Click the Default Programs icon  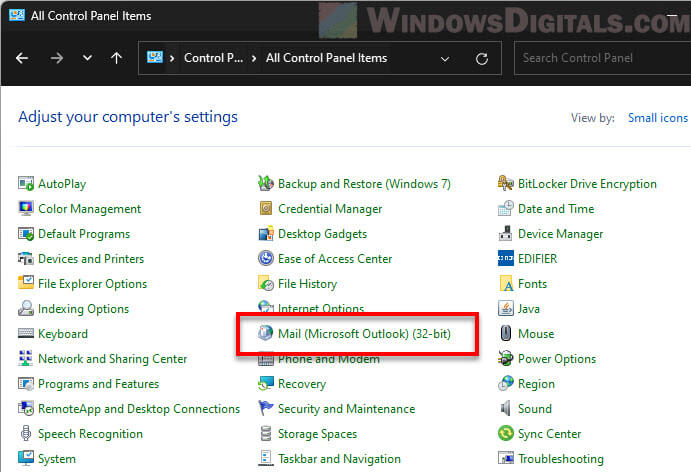point(26,234)
